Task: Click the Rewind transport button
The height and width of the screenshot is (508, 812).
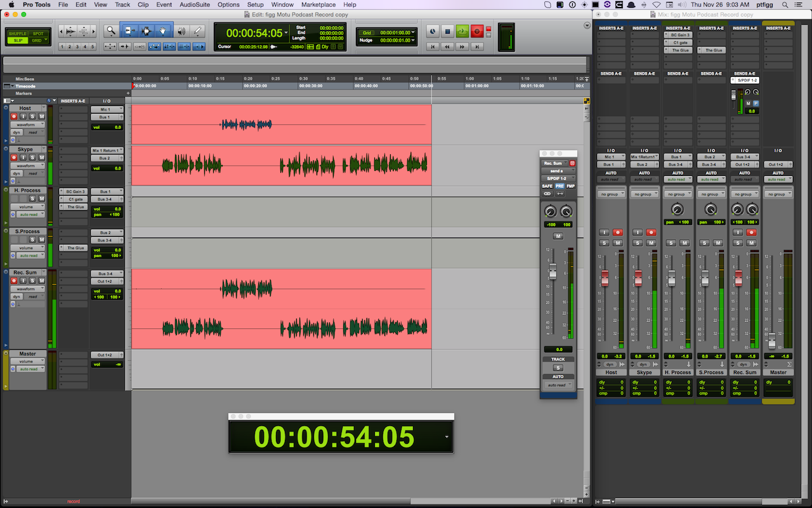Action: tap(447, 46)
